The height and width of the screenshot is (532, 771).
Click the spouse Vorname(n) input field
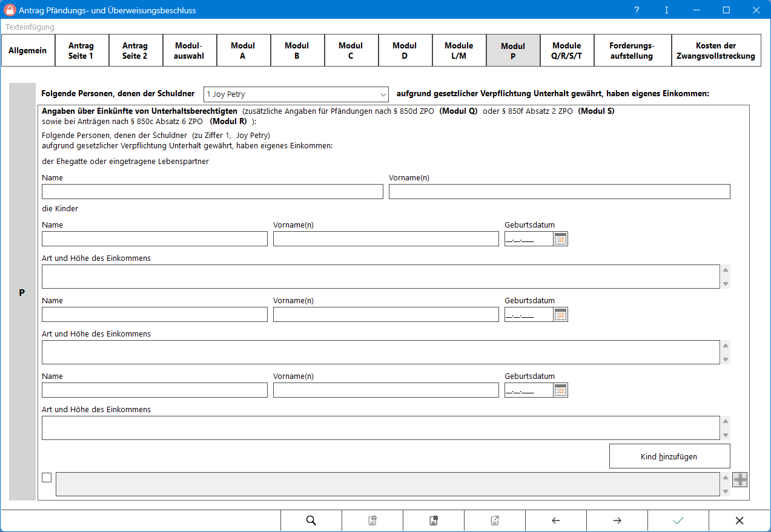pos(560,192)
